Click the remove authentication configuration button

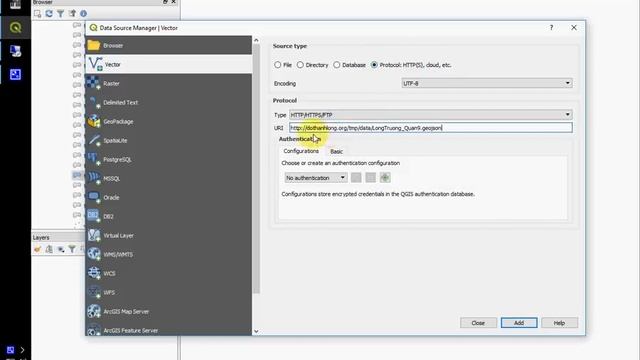[x=371, y=178]
